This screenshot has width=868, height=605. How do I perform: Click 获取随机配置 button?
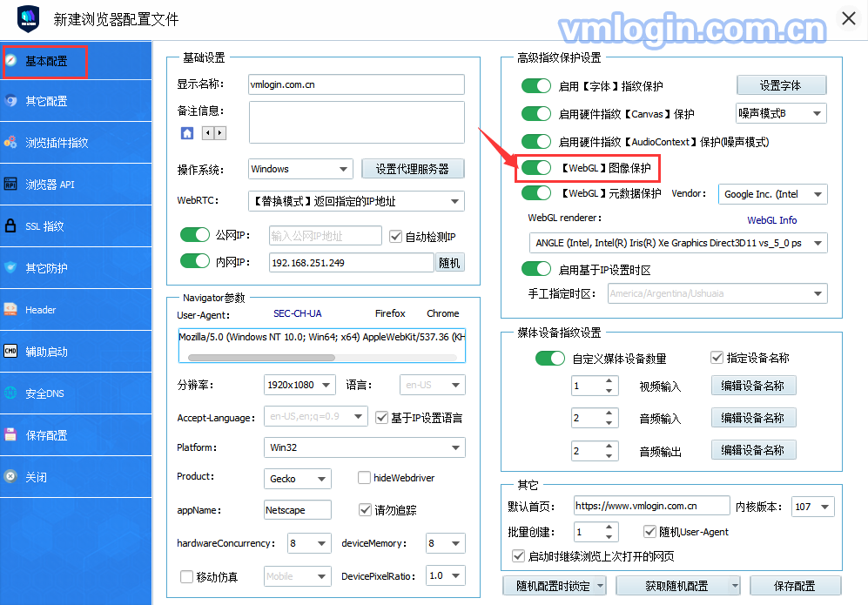click(677, 586)
